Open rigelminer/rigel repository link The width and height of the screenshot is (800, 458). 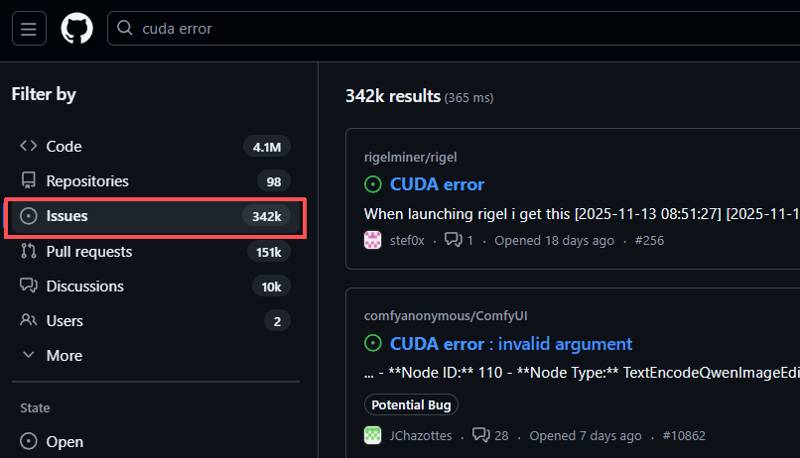click(x=411, y=157)
